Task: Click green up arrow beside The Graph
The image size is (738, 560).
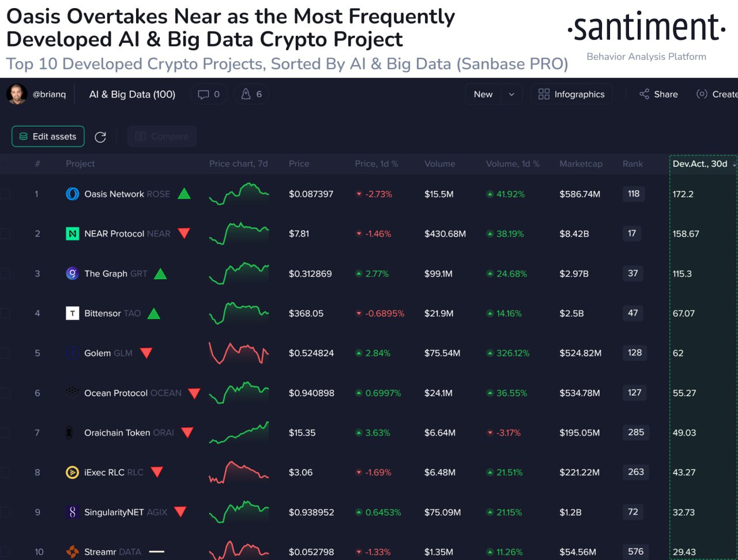Action: click(160, 273)
